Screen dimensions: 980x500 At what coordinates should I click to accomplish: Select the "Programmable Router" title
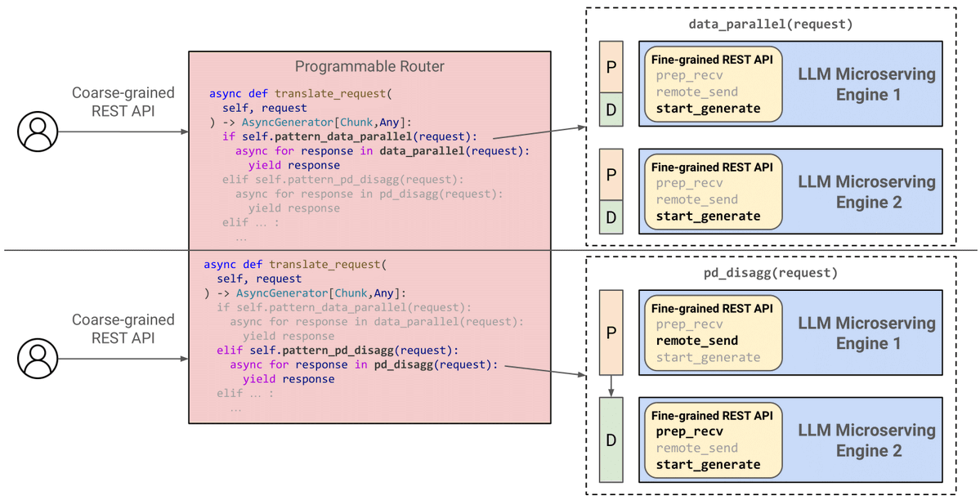[x=369, y=66]
